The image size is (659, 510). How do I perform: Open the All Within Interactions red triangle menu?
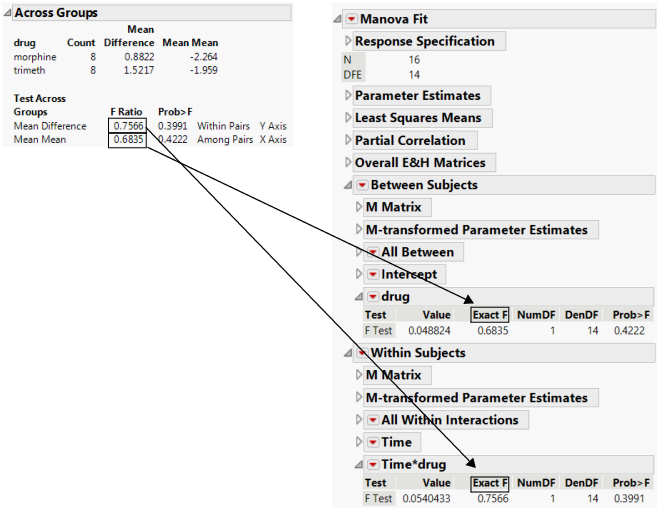[x=373, y=420]
